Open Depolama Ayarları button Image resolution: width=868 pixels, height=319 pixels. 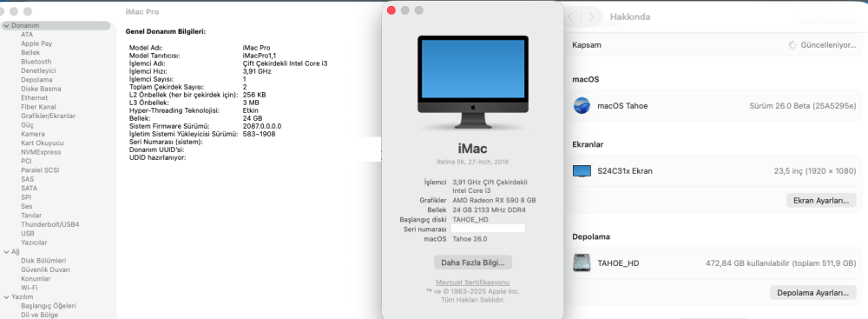[x=812, y=292]
